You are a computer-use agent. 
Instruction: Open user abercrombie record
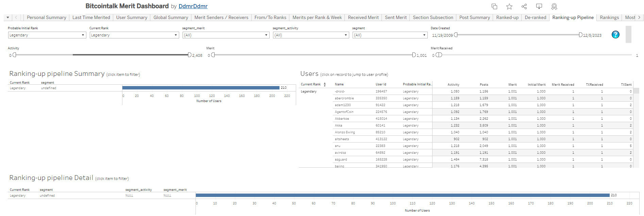tap(483, 98)
